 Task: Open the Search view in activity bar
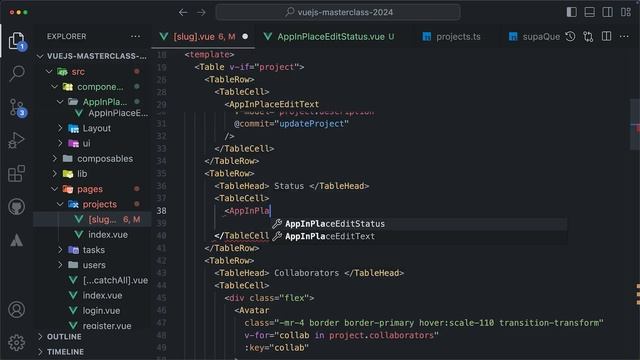pos(16,74)
